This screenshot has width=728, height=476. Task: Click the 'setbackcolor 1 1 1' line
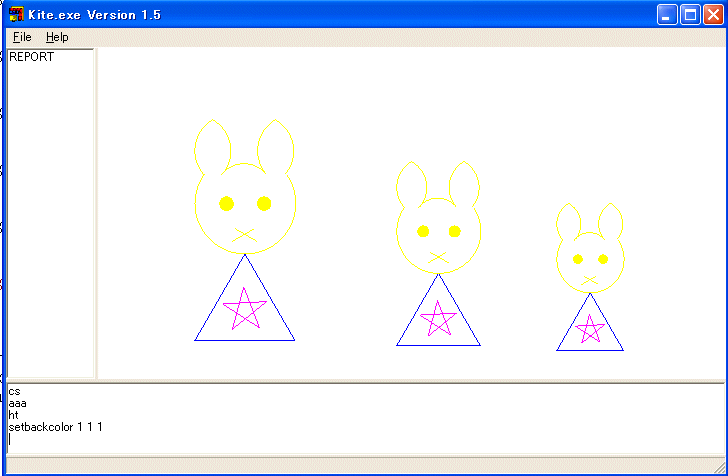pyautogui.click(x=55, y=427)
